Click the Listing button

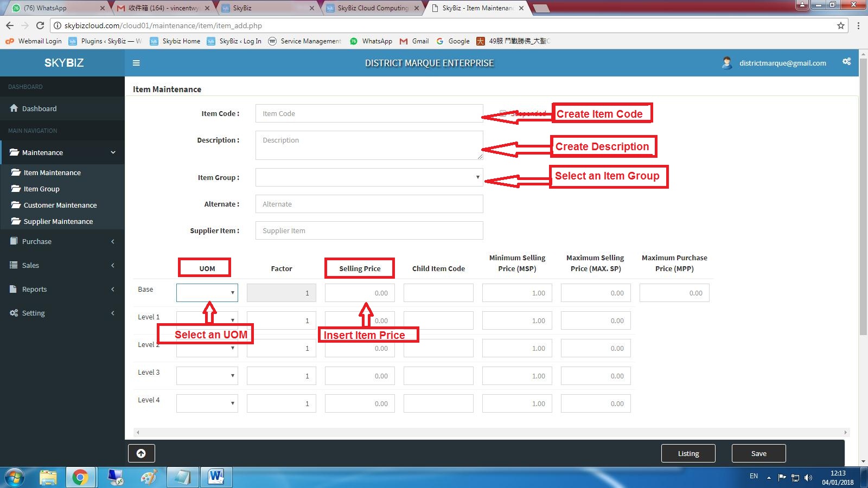click(688, 453)
